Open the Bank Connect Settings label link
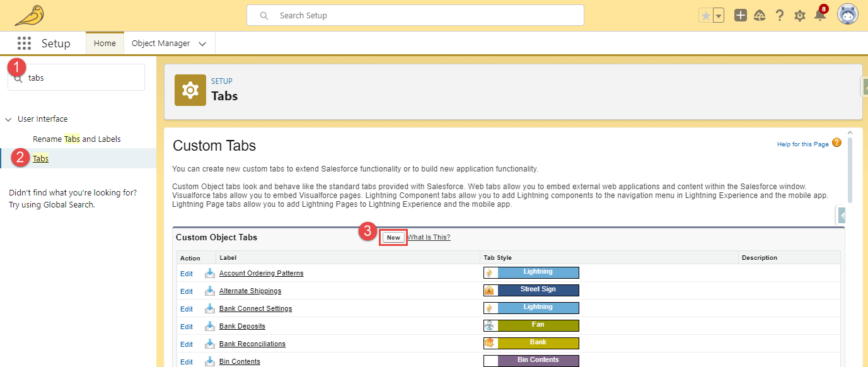This screenshot has width=868, height=367. pos(255,309)
